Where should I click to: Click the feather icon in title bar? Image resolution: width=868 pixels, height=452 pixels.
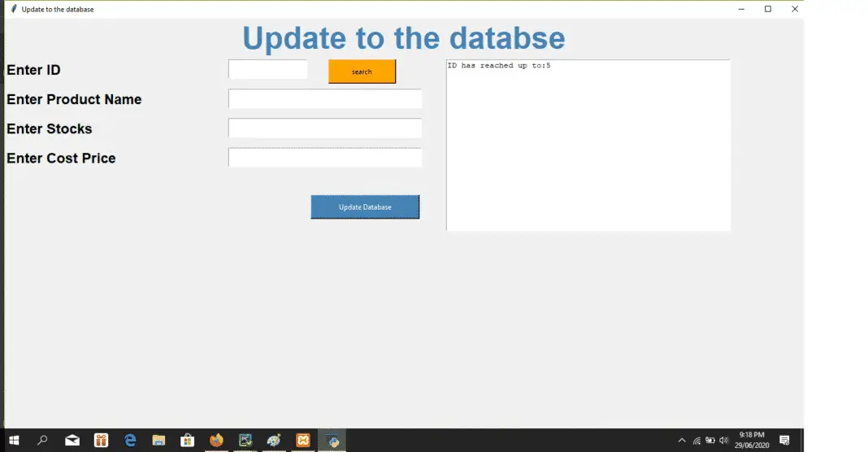tap(15, 9)
